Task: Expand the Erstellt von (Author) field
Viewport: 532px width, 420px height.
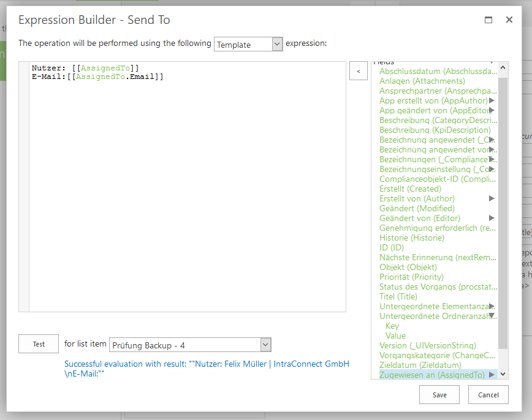Action: (492, 198)
